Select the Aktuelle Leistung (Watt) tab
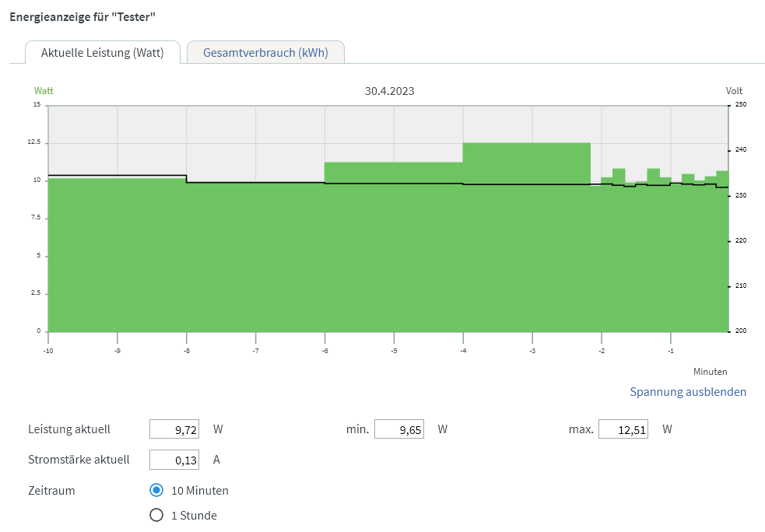 pos(103,53)
